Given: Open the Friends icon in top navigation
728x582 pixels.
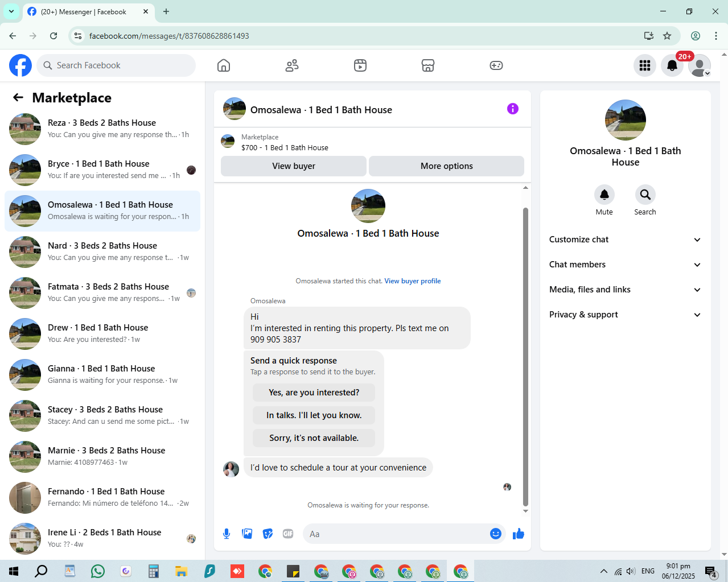Looking at the screenshot, I should click(x=292, y=65).
